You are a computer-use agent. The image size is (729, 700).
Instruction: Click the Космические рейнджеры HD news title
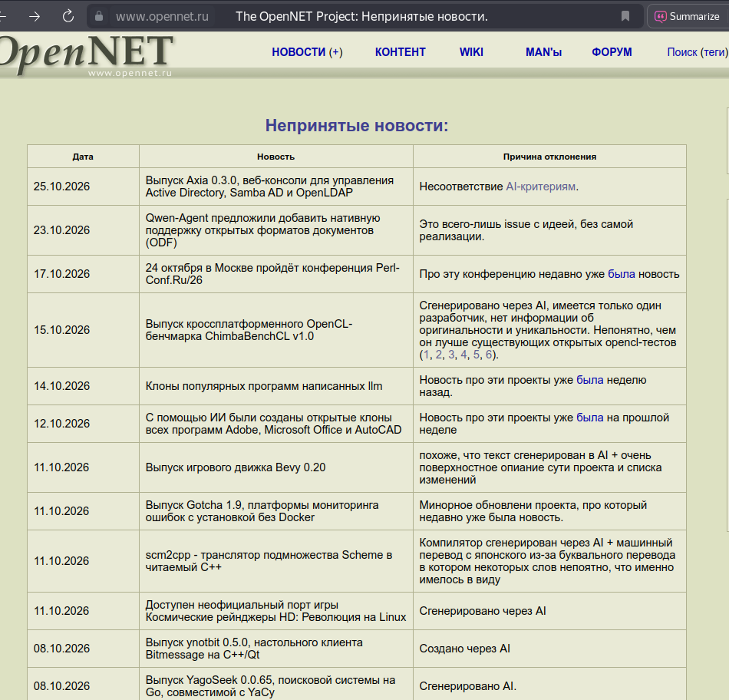coord(275,611)
